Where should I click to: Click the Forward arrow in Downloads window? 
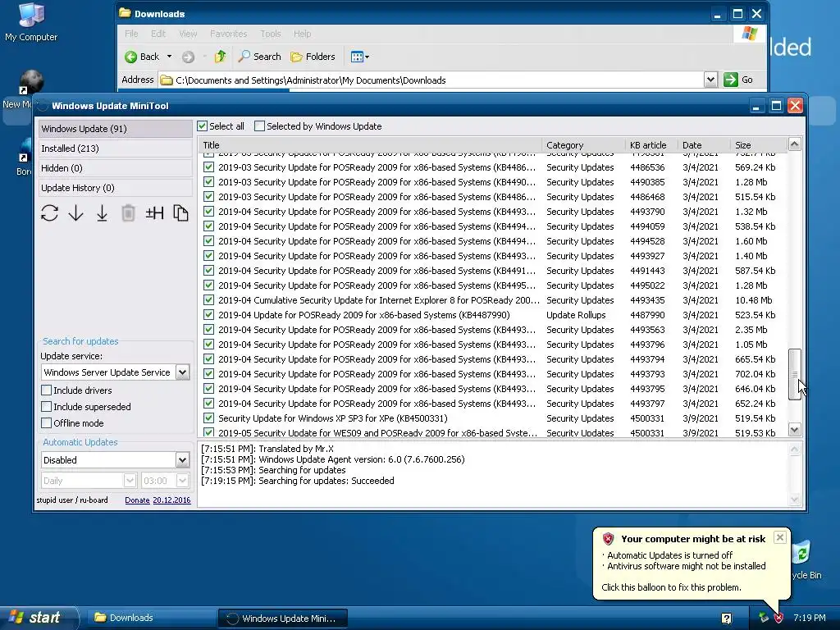coord(188,57)
